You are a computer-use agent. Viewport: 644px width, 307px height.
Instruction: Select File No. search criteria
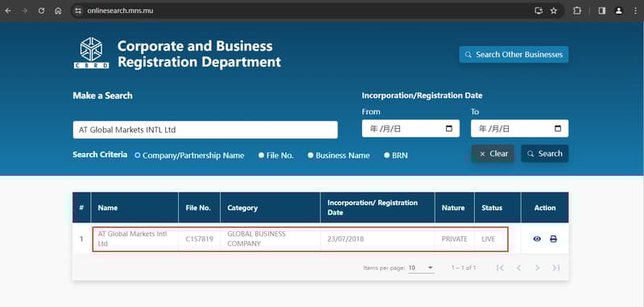tap(261, 156)
